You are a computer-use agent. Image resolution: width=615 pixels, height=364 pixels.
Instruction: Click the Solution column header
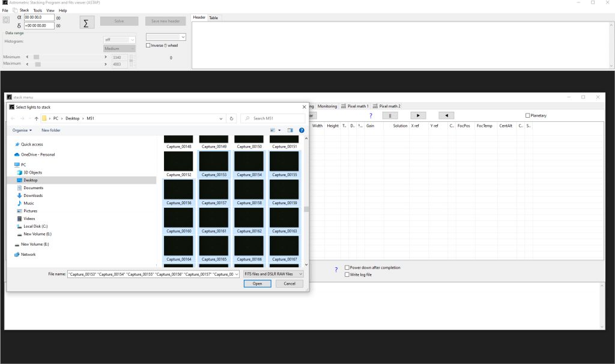pos(401,126)
